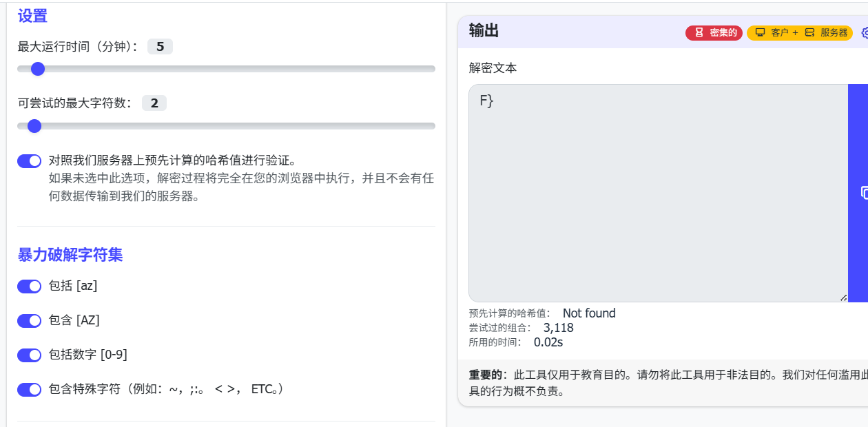
Task: Click the 输出 panel title
Action: pyautogui.click(x=484, y=30)
